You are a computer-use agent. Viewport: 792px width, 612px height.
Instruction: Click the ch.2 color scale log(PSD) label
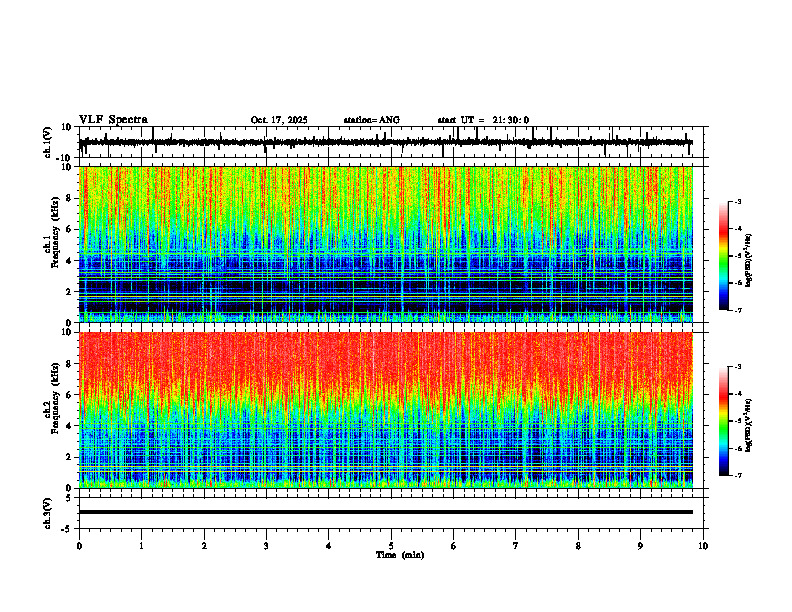749,425
